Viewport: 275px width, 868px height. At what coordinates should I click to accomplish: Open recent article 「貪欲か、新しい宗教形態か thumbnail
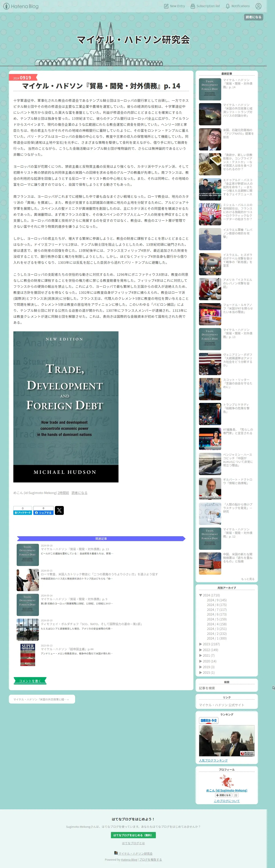pyautogui.click(x=210, y=164)
